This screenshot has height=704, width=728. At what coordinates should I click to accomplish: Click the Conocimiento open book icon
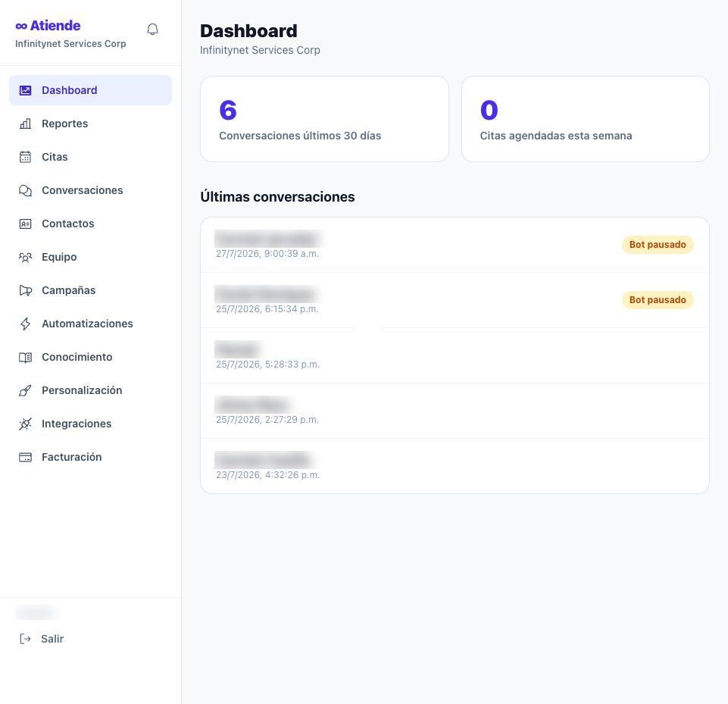[25, 357]
